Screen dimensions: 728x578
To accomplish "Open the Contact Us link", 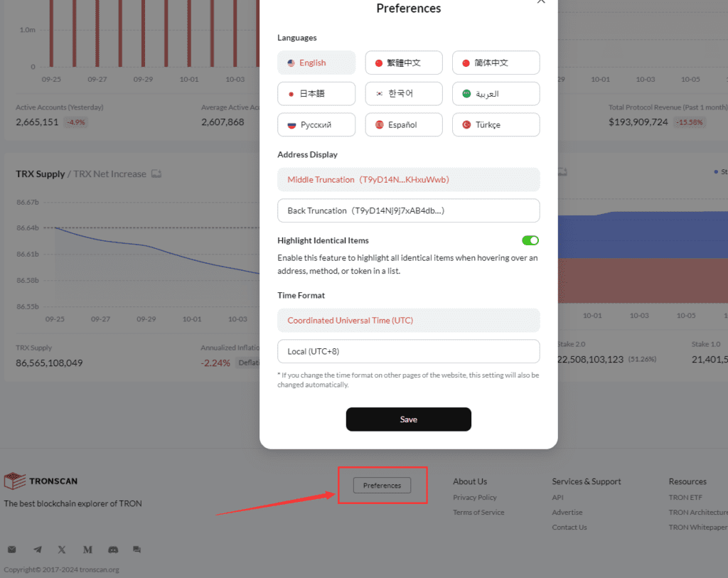I will point(569,527).
